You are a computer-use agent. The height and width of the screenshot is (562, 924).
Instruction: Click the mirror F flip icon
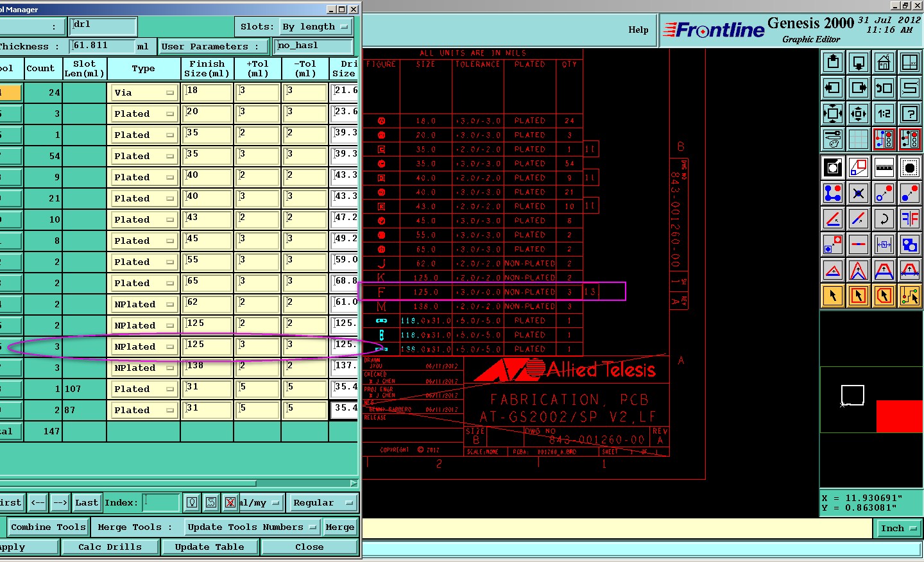pos(910,219)
